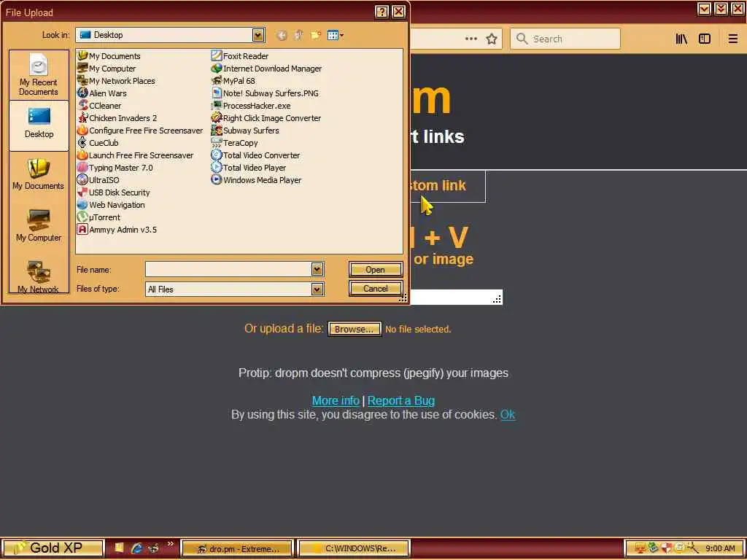Switch to C:\WINDOWS taskbar window

(354, 548)
